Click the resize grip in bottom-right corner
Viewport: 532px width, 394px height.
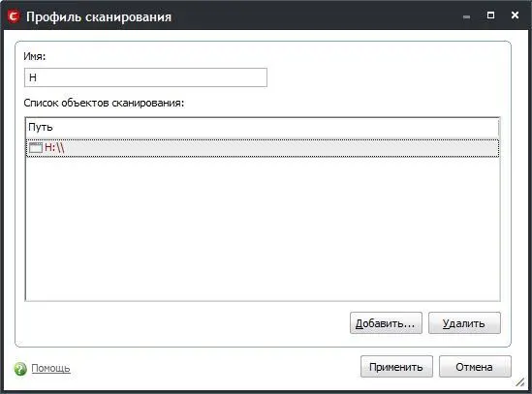click(x=519, y=382)
